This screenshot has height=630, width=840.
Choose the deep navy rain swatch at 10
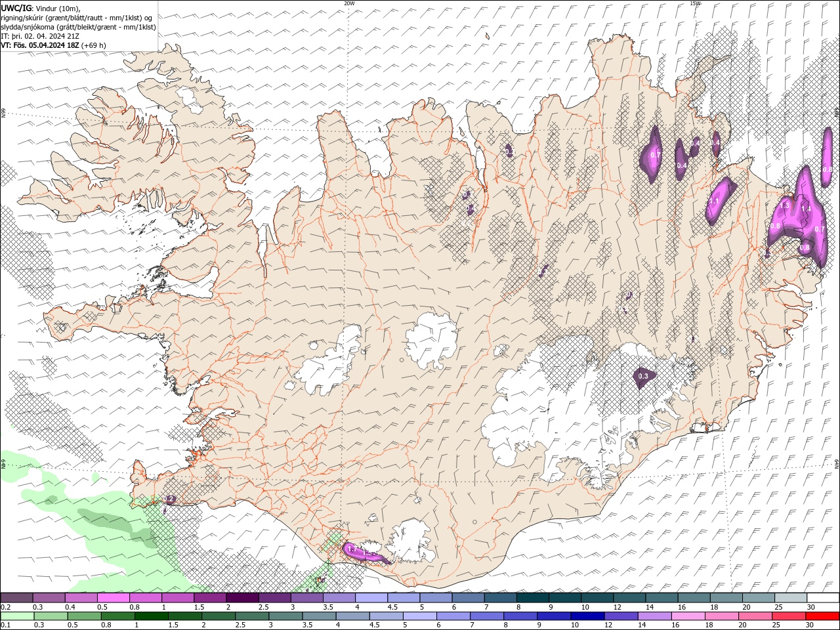click(587, 616)
